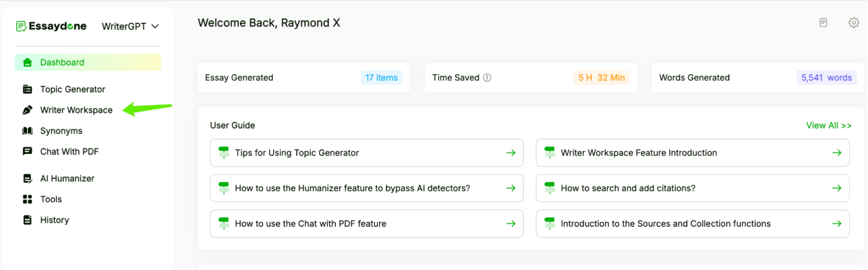Open Tips for Using Topic Generator guide
Screen dimensions: 868x270
pos(366,153)
